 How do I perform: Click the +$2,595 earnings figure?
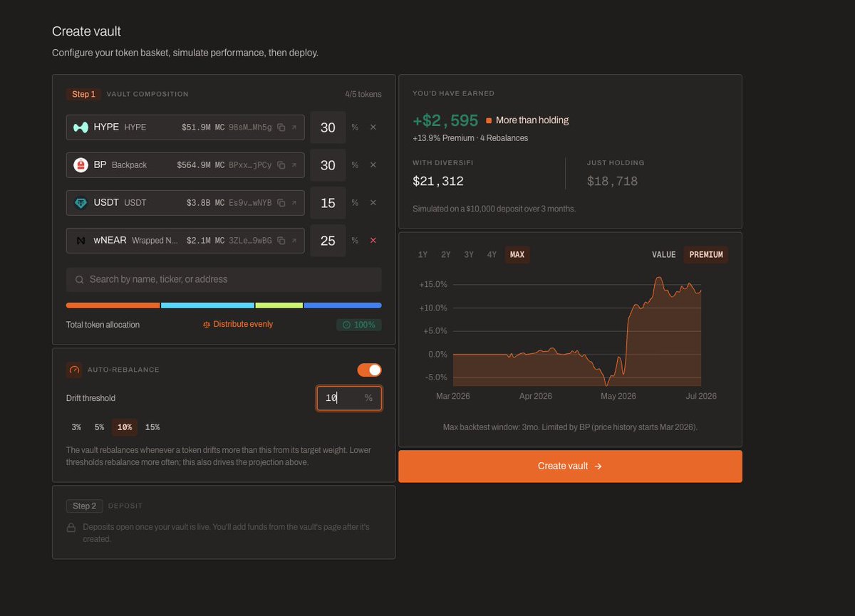pos(445,120)
